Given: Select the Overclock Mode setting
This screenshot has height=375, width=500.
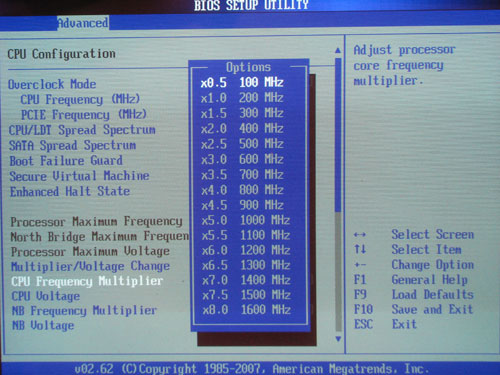Looking at the screenshot, I should 52,84.
